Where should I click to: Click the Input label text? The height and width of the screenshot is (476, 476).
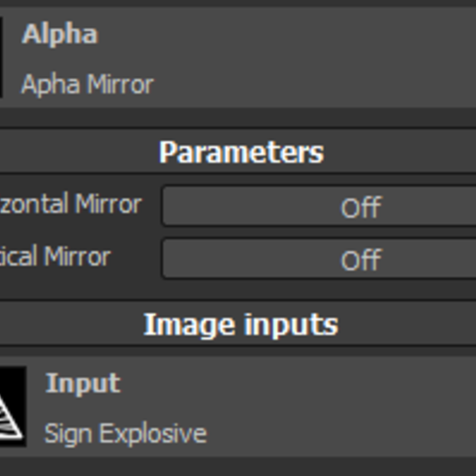[x=83, y=383]
